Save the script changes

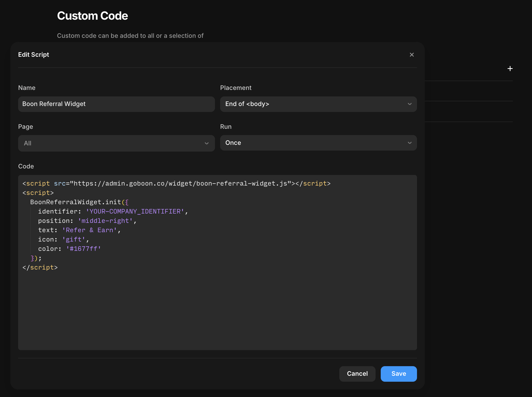point(399,374)
